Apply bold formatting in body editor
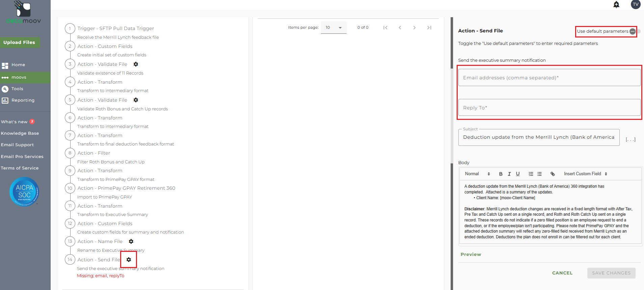The height and width of the screenshot is (290, 644). [501, 174]
